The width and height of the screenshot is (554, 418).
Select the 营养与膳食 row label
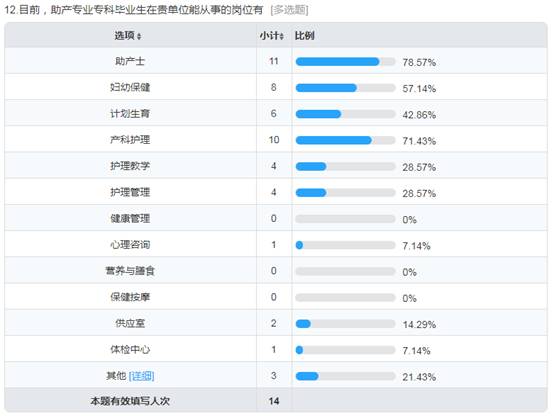tap(130, 271)
